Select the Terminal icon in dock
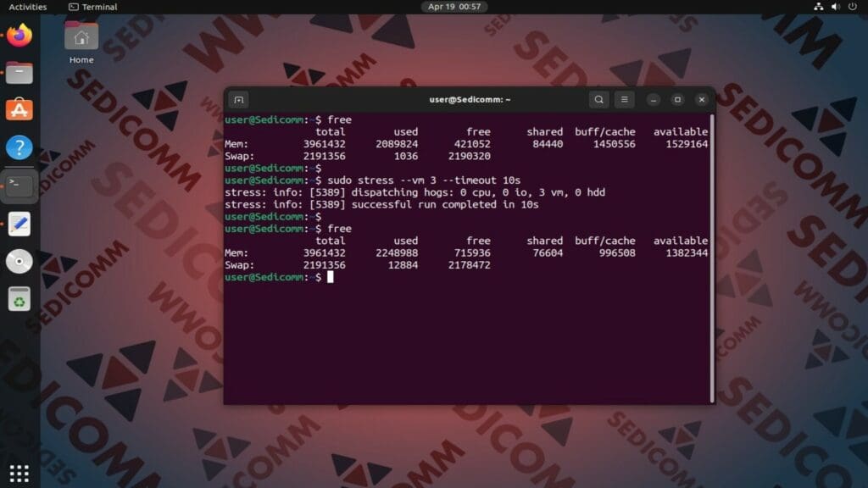The width and height of the screenshot is (868, 488). click(19, 186)
